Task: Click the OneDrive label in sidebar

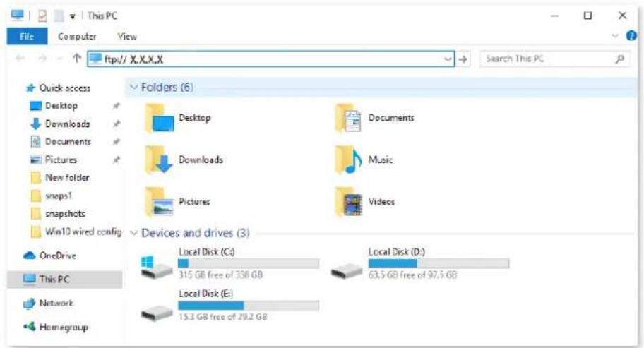Action: coord(57,256)
